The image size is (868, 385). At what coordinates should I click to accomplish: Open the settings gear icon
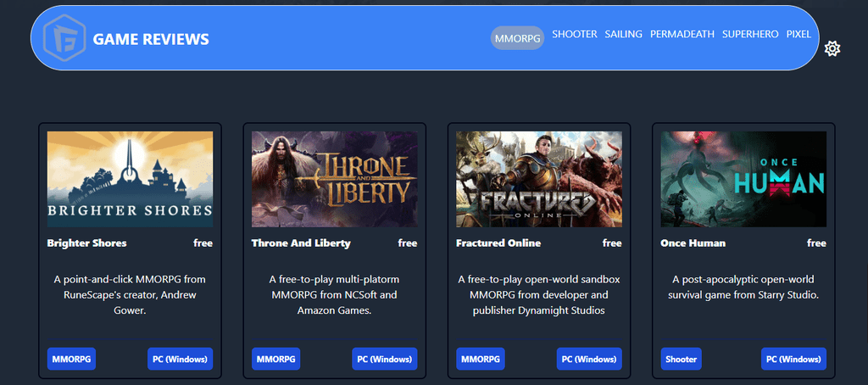coord(832,48)
